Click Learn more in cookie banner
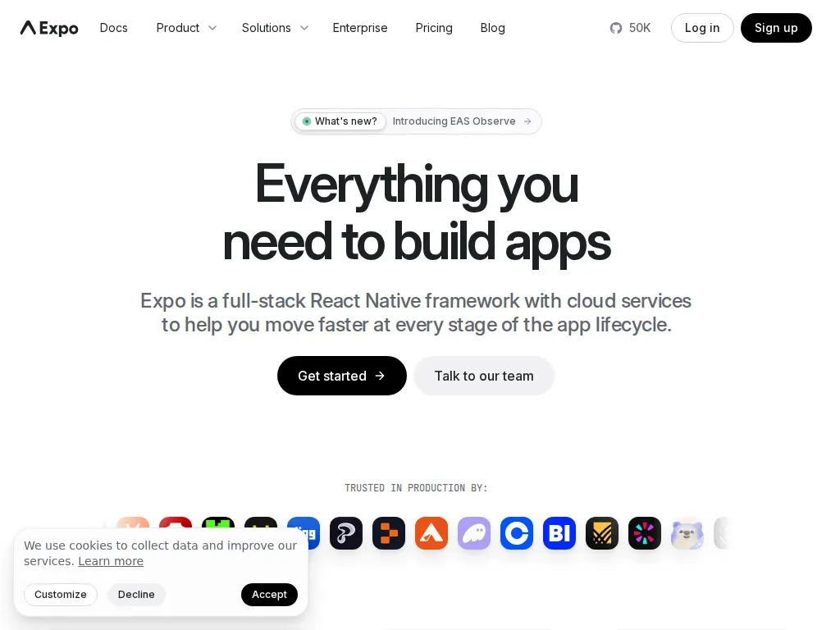The width and height of the screenshot is (840, 630). pyautogui.click(x=111, y=561)
